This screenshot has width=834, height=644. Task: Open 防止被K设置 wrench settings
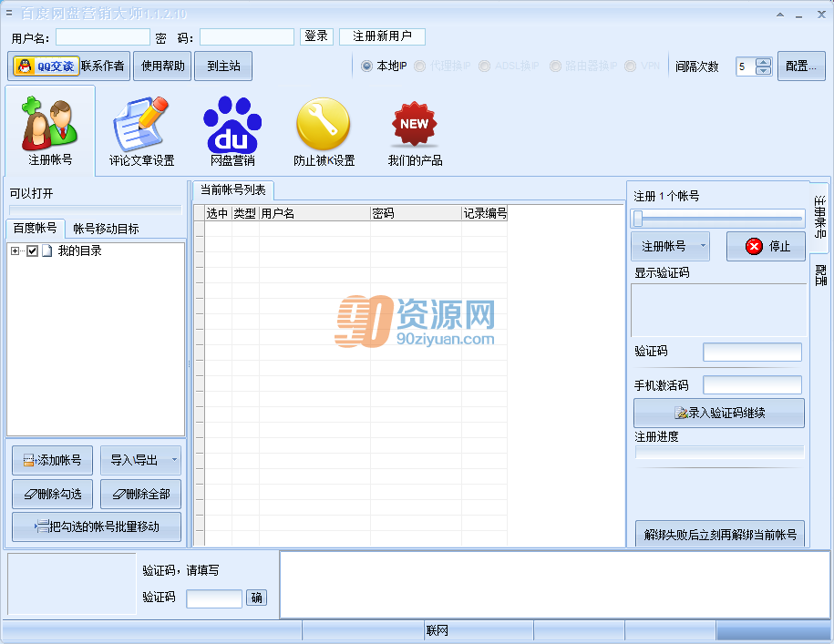tap(324, 131)
